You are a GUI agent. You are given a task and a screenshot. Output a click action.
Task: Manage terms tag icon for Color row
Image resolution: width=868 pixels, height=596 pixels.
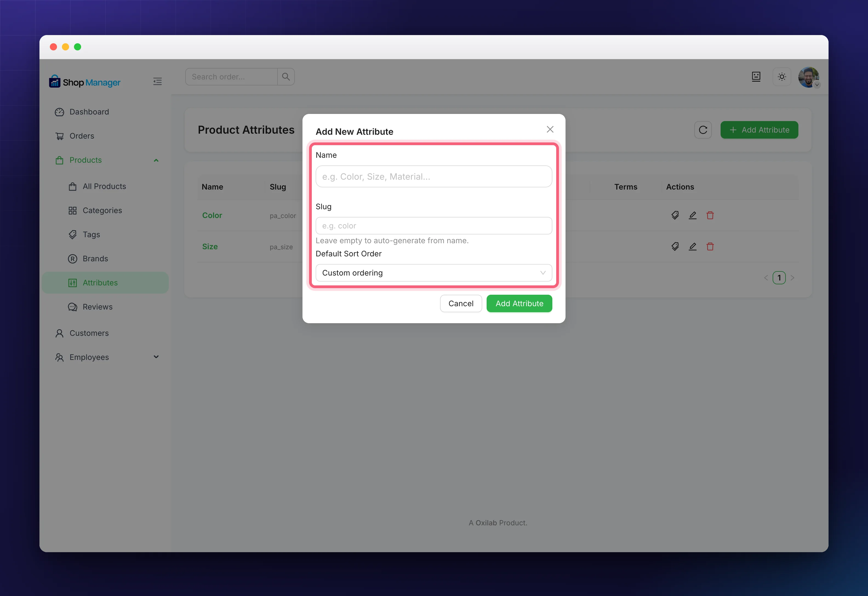coord(675,215)
